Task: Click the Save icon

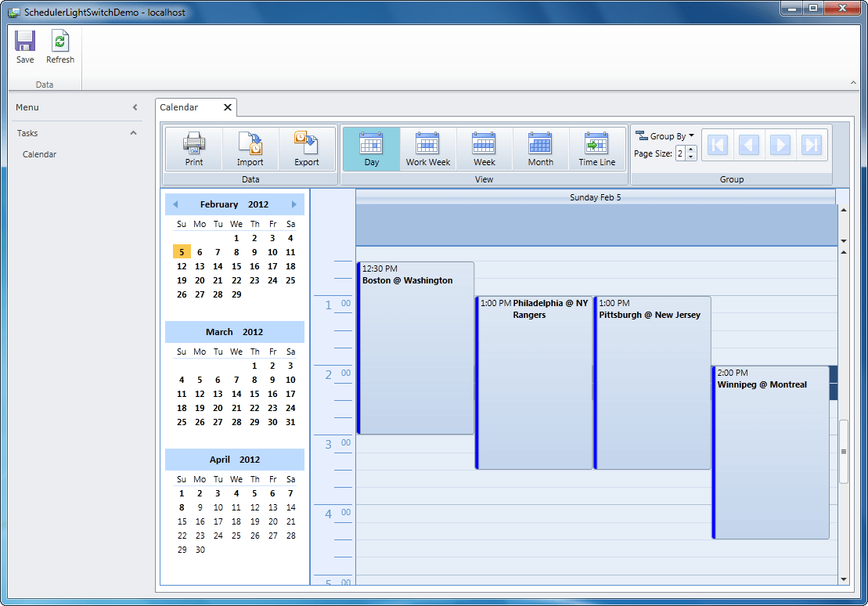Action: (24, 43)
